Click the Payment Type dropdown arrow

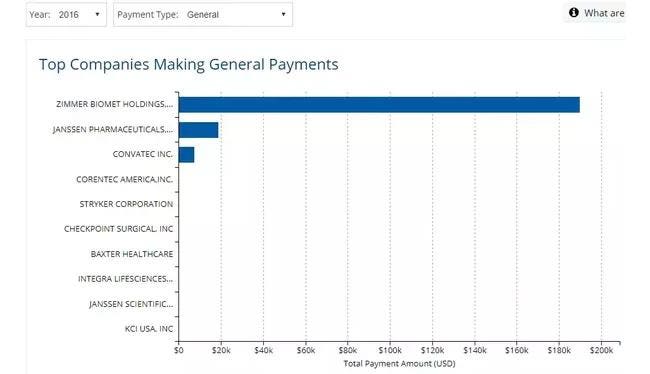click(x=283, y=15)
